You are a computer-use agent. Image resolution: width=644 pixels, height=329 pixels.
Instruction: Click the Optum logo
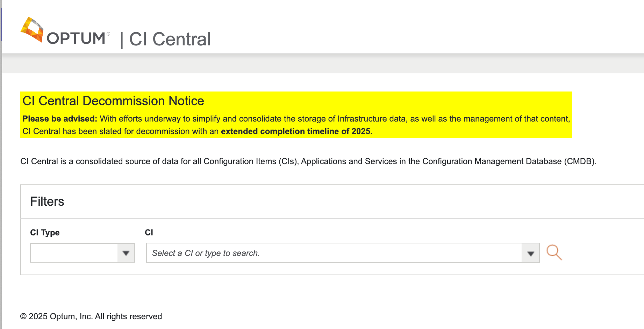click(65, 31)
